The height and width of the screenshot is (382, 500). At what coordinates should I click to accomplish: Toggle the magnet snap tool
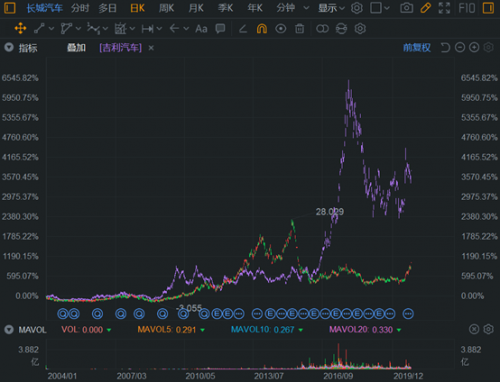tap(262, 29)
